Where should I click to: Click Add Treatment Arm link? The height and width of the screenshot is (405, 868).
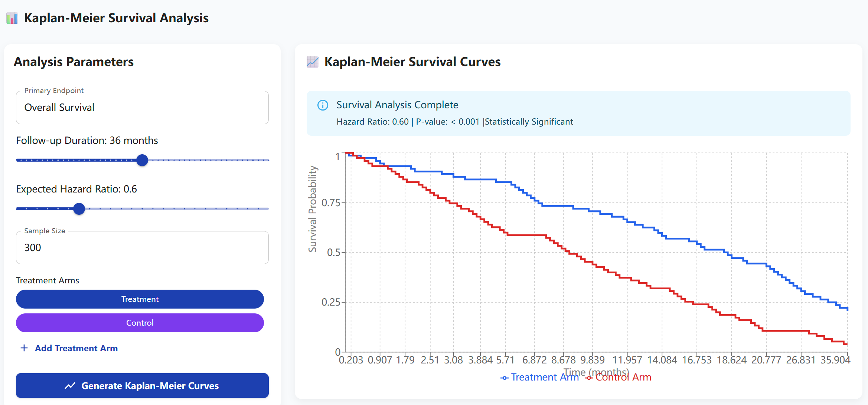click(x=76, y=348)
